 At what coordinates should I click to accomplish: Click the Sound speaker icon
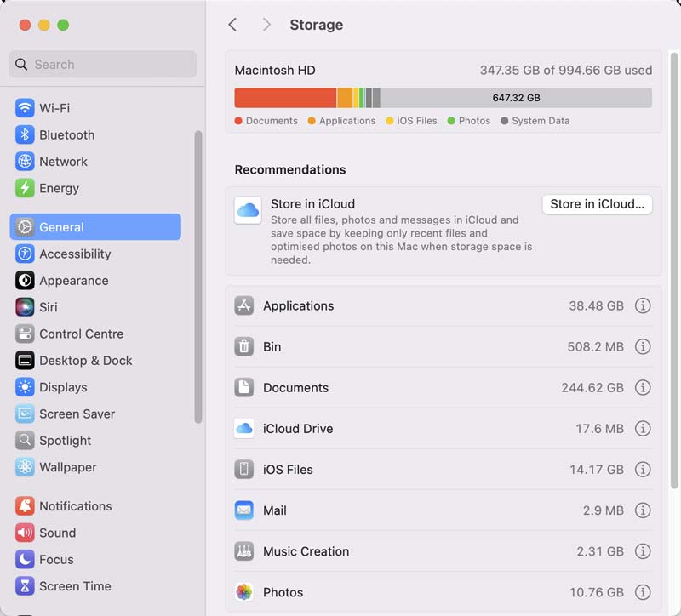coord(25,533)
